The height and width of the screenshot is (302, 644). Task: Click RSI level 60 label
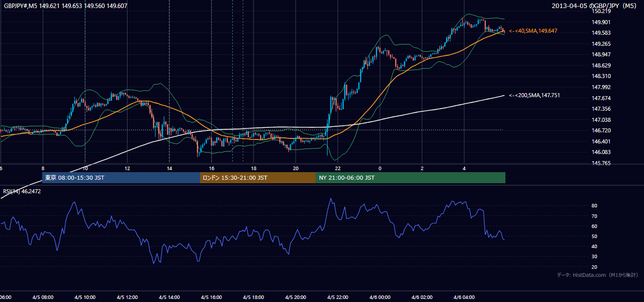(x=595, y=226)
